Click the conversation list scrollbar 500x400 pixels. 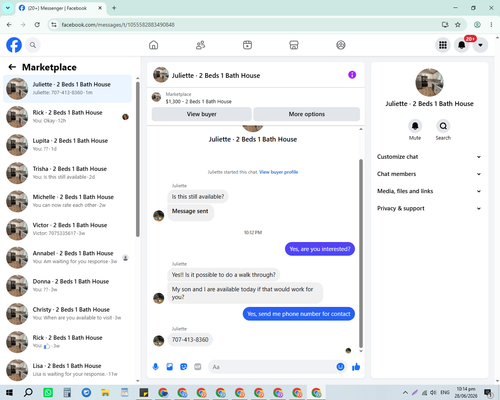tap(138, 159)
